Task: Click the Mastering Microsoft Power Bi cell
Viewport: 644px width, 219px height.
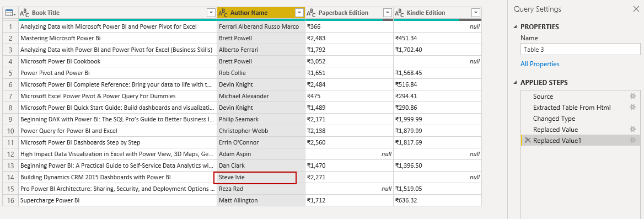Action: pyautogui.click(x=117, y=38)
